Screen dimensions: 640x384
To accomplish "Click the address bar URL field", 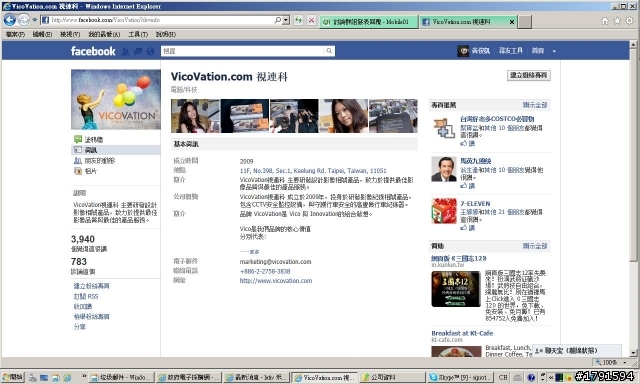I will coord(158,20).
